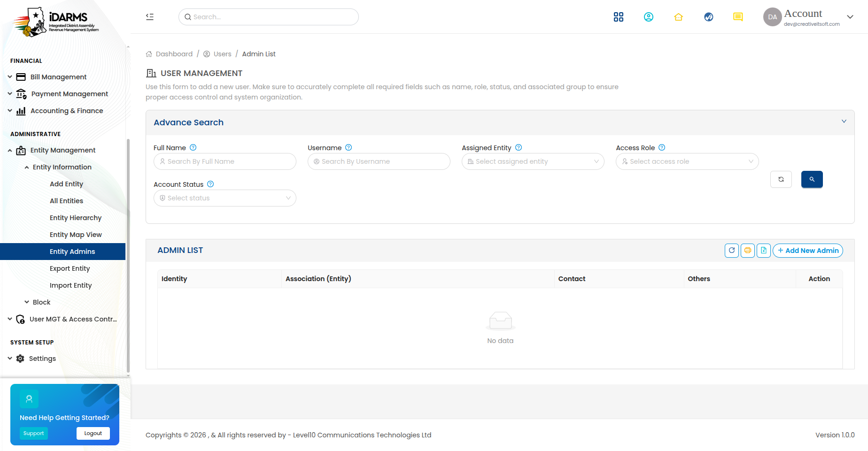Expand Bill Management in the sidebar

click(58, 77)
